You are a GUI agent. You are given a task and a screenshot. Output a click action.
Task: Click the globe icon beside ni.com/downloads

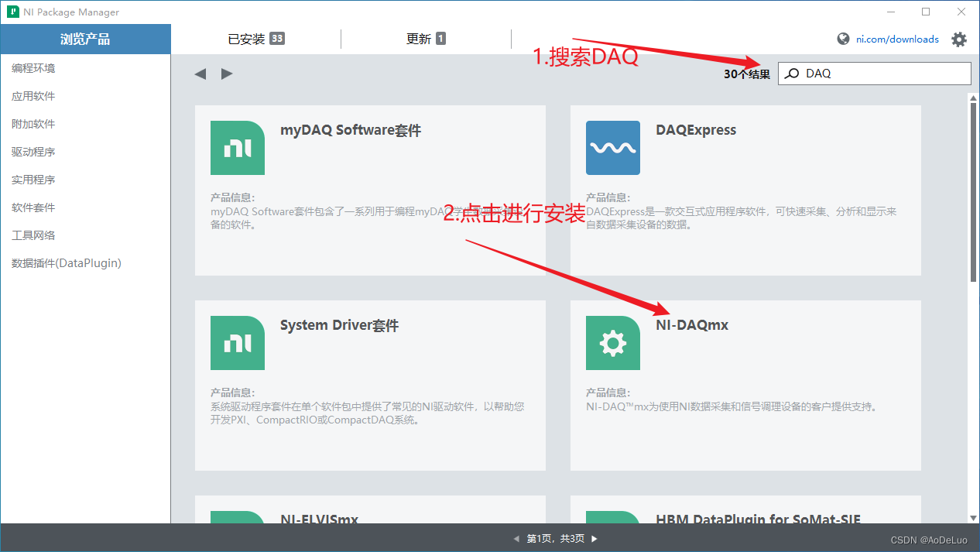(x=844, y=39)
